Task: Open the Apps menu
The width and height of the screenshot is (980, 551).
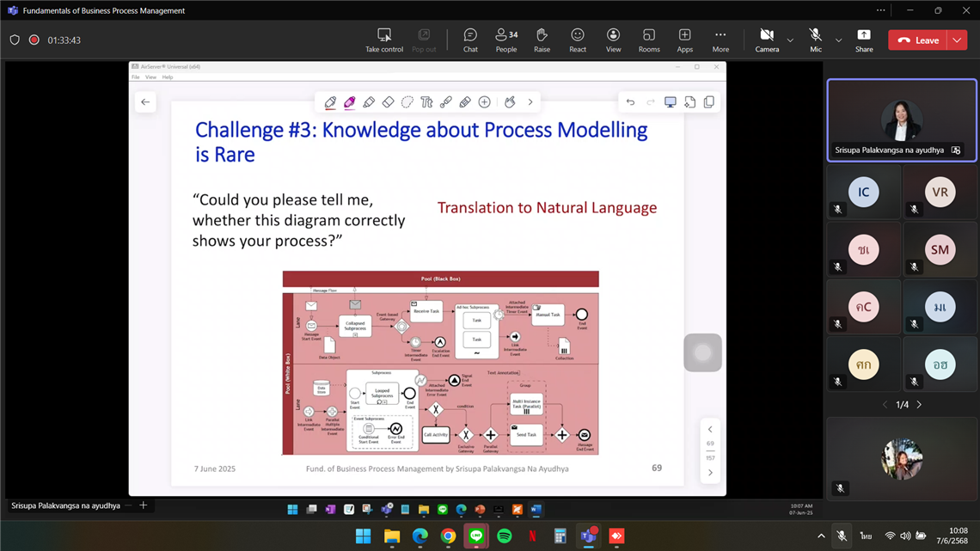Action: point(684,40)
